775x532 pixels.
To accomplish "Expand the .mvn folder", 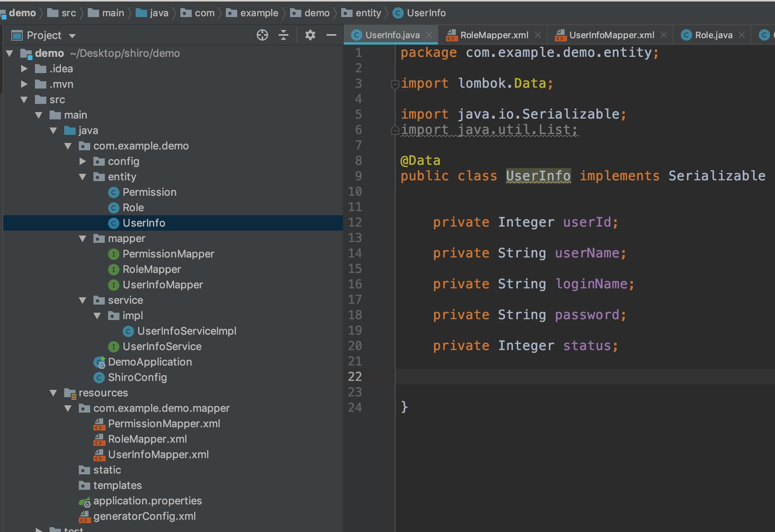I will click(24, 84).
